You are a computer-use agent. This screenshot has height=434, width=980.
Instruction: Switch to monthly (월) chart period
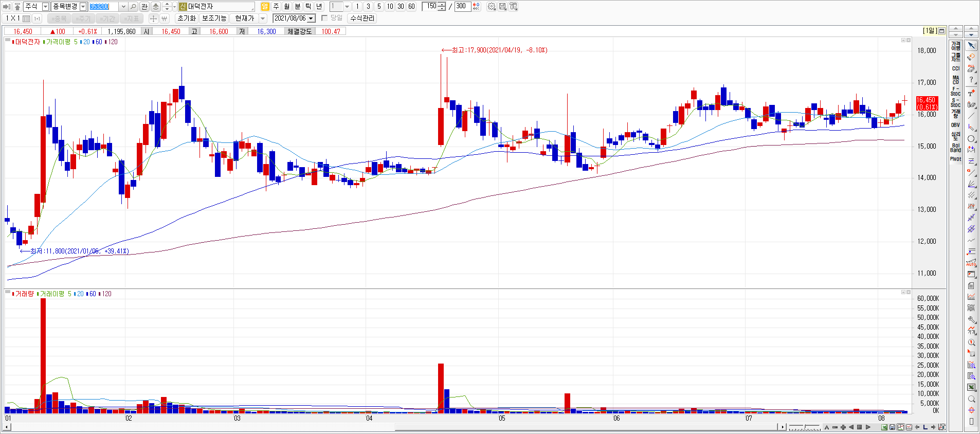coord(287,6)
